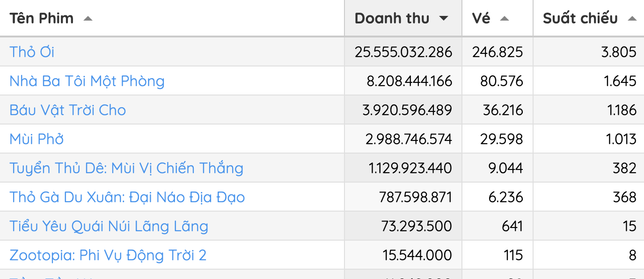The image size is (644, 279).
Task: Open Nhà Ba Tôi Một Phòng link
Action: [x=87, y=81]
